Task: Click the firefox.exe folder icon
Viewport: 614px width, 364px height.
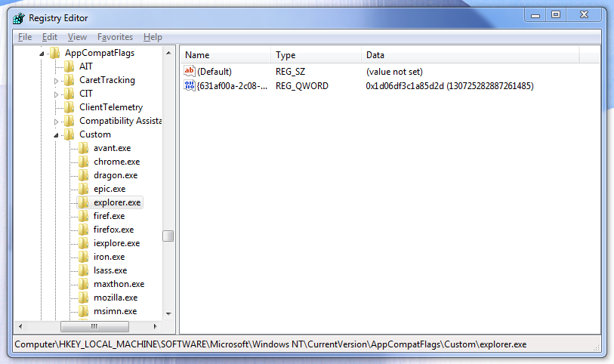Action: (83, 230)
